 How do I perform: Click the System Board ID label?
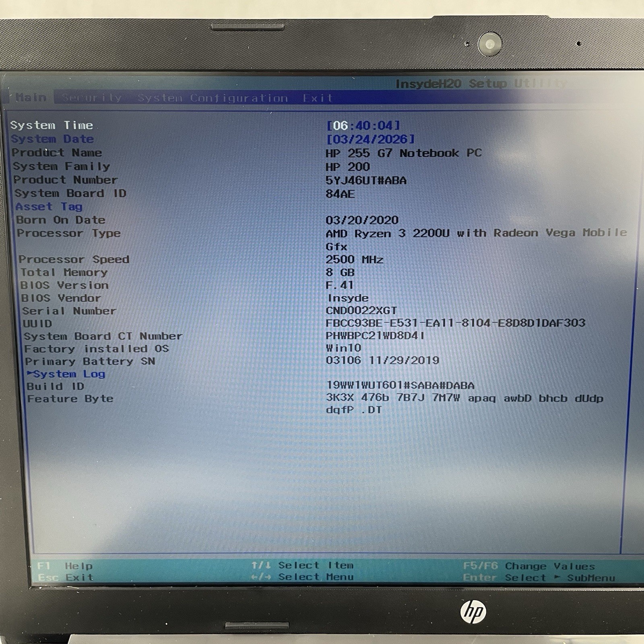point(71,193)
